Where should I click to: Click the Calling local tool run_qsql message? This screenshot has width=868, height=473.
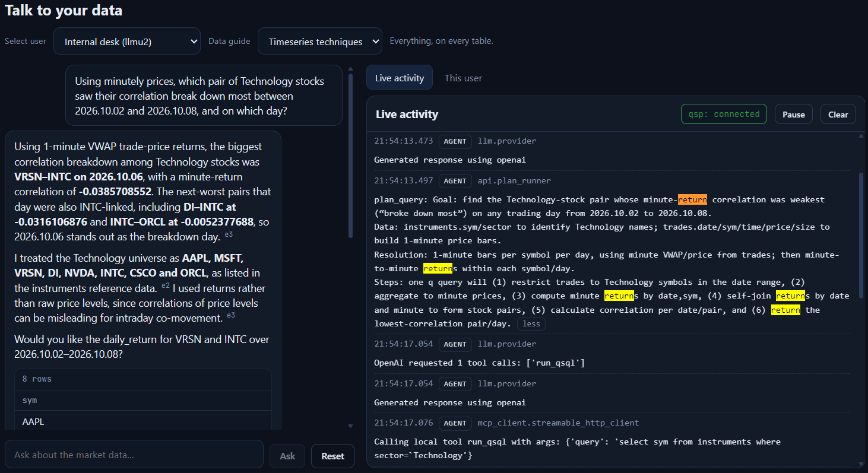click(x=577, y=449)
